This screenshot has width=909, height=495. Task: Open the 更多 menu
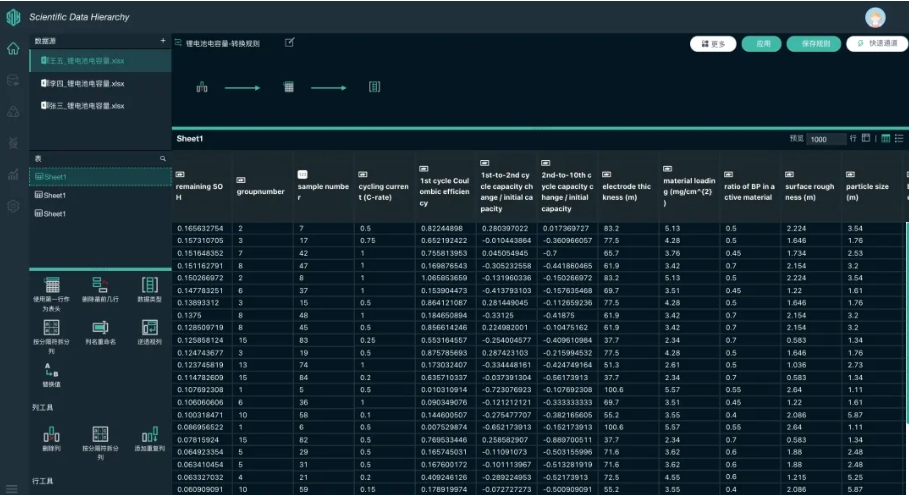[x=713, y=44]
